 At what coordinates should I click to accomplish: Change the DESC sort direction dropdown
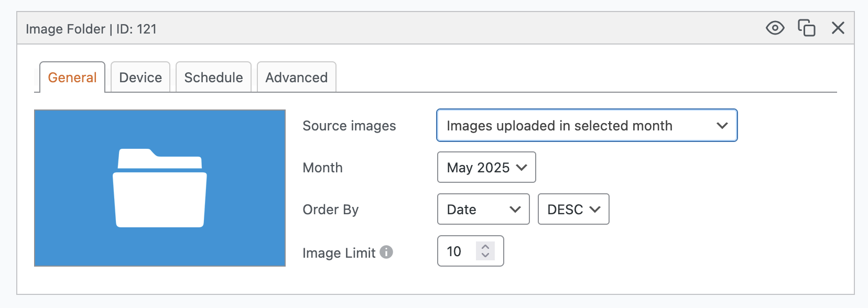pos(573,210)
